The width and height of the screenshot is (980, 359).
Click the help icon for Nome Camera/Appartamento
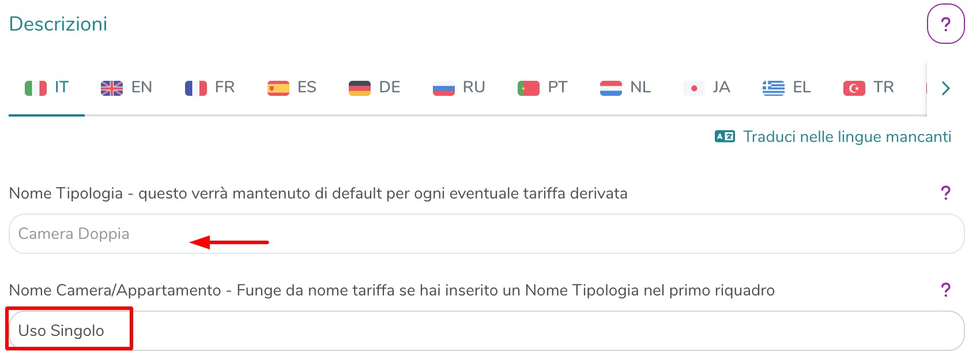[945, 290]
